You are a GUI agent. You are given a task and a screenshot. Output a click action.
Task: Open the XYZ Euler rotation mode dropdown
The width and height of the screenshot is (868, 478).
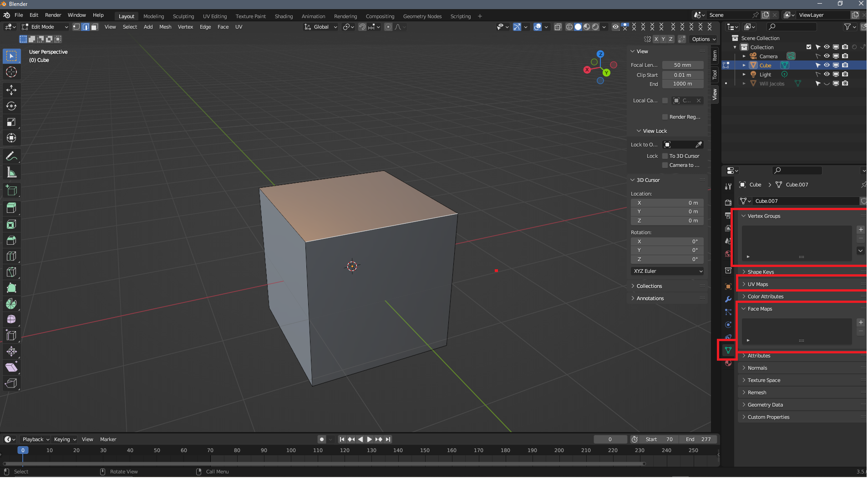[x=667, y=271]
